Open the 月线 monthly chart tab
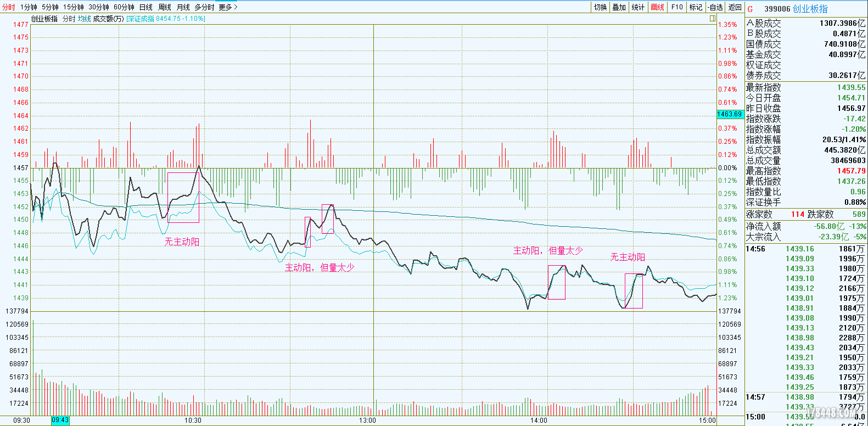Screen dimensions: 868x426 tap(183, 7)
